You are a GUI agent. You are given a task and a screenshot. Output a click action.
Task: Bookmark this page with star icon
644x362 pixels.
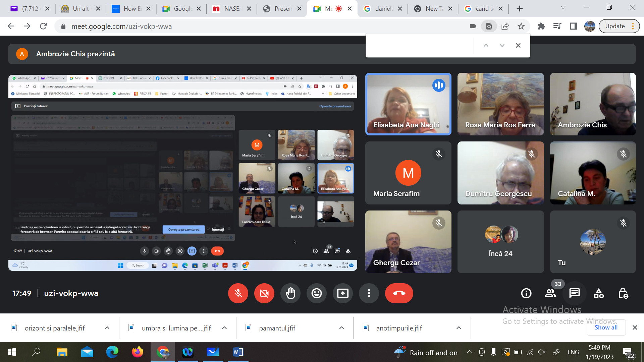[521, 26]
